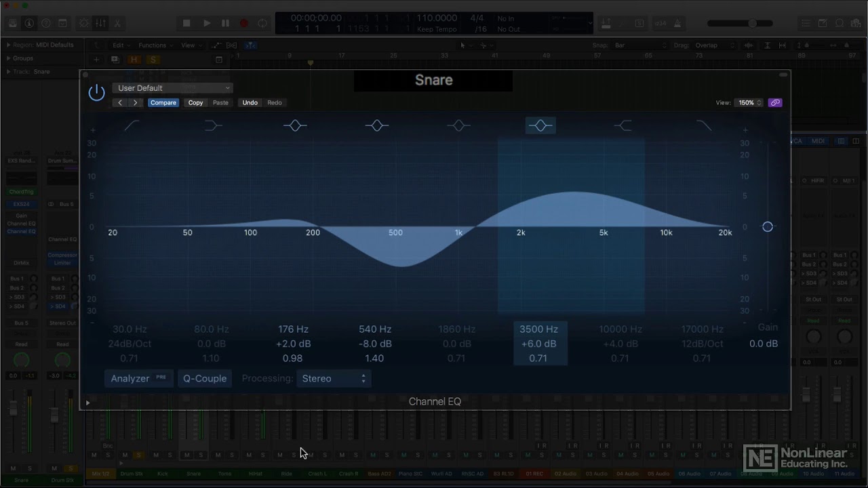The image size is (868, 488).
Task: Toggle the global H hide button
Action: coord(134,60)
